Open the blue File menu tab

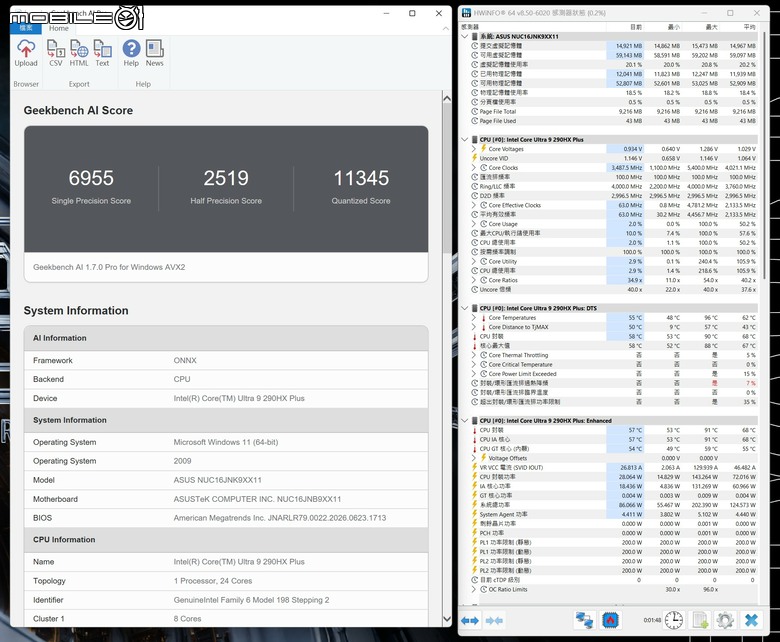coord(26,28)
